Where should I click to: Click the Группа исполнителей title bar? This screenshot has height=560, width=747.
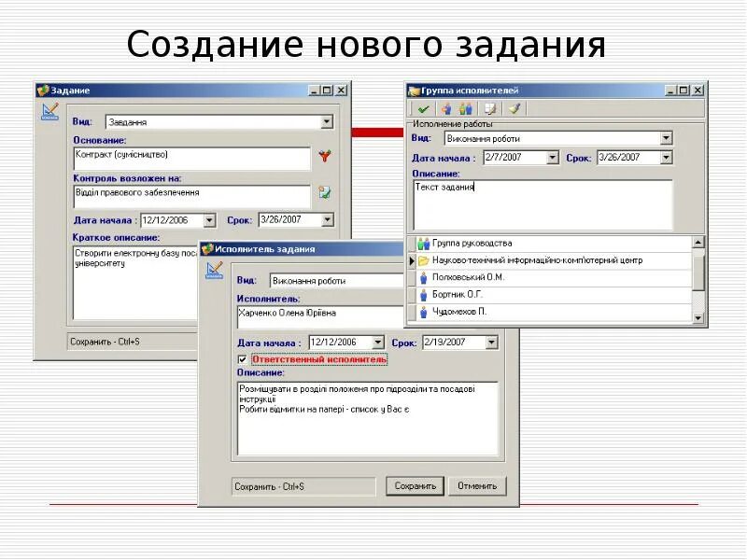pos(556,91)
